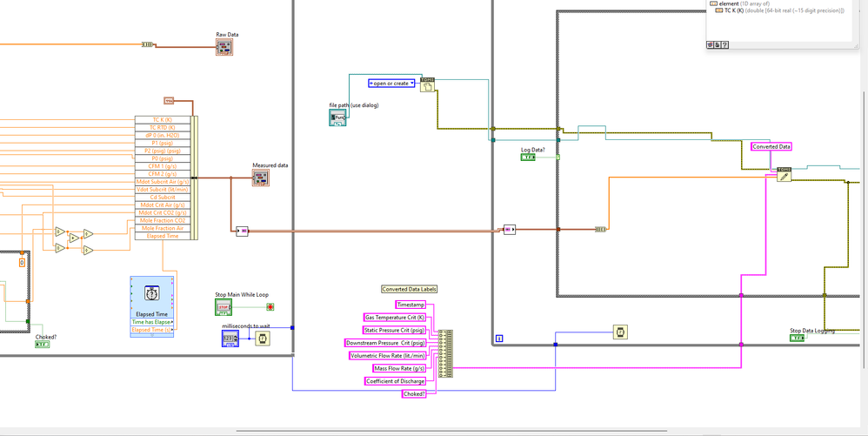
Task: Click the 'Downstream Pressure Crit (psig)' string constant
Action: 385,343
